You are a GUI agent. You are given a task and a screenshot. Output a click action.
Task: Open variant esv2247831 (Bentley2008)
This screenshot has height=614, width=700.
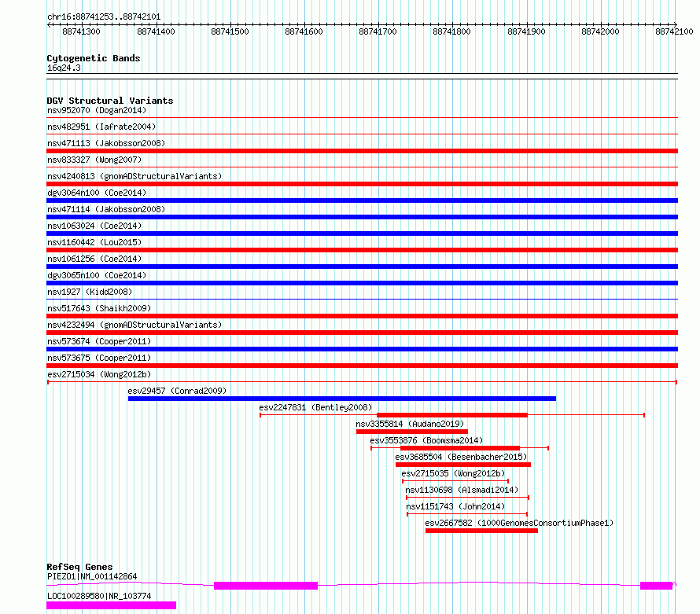coord(315,407)
